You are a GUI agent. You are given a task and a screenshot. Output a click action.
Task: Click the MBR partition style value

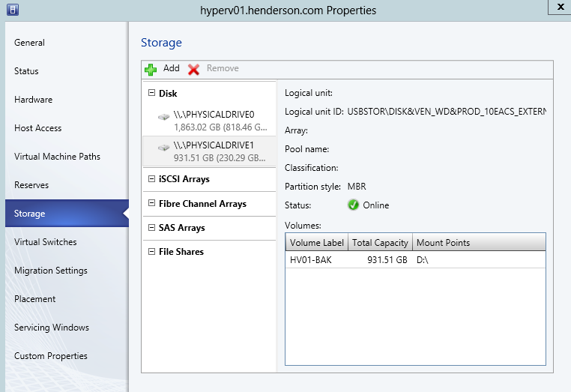coord(357,187)
